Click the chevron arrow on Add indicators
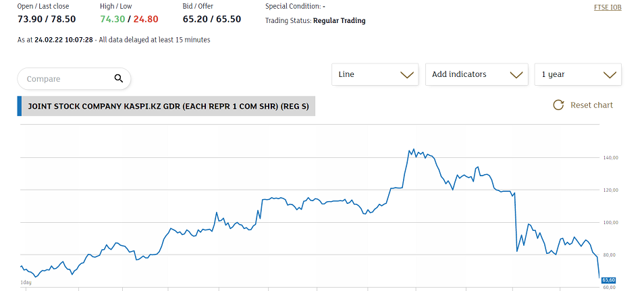This screenshot has height=291, width=644. 516,75
